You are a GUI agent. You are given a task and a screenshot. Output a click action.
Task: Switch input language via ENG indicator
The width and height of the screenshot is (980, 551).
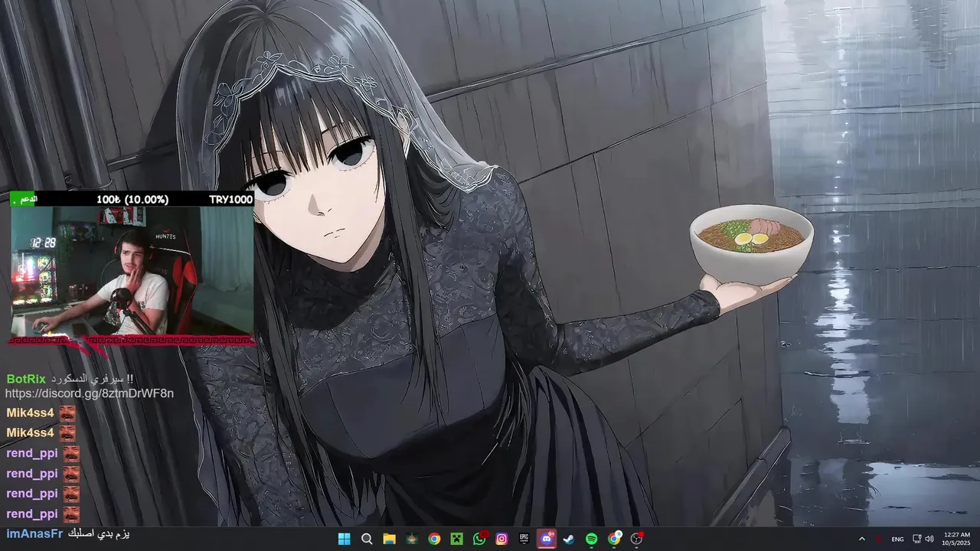click(897, 539)
